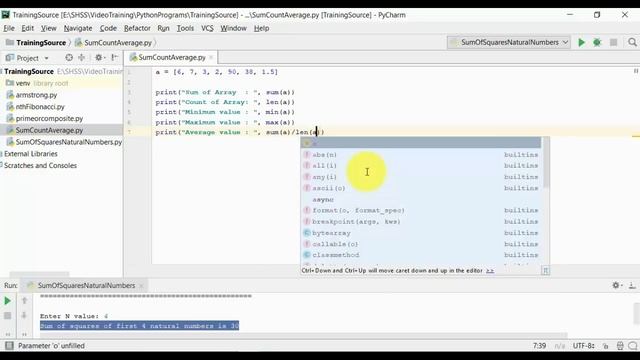Screen dimensions: 640x360
Task: Open the Code menu
Action: [x=108, y=28]
